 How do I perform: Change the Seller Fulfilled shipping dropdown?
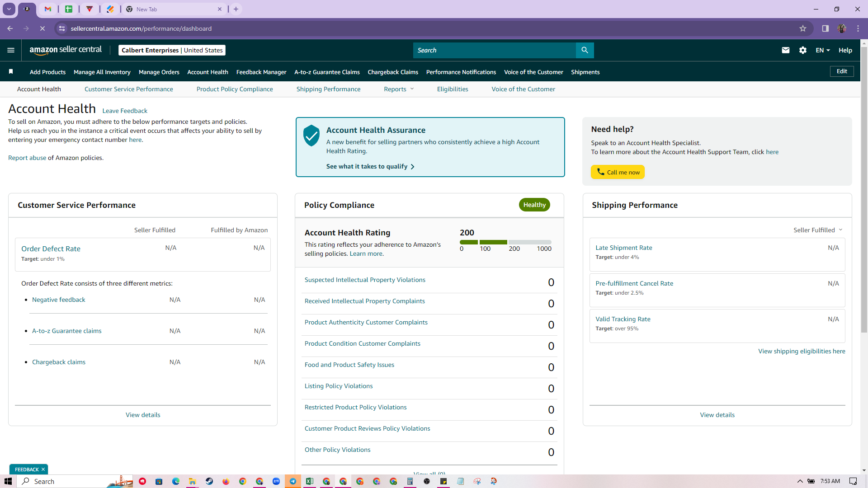[818, 230]
